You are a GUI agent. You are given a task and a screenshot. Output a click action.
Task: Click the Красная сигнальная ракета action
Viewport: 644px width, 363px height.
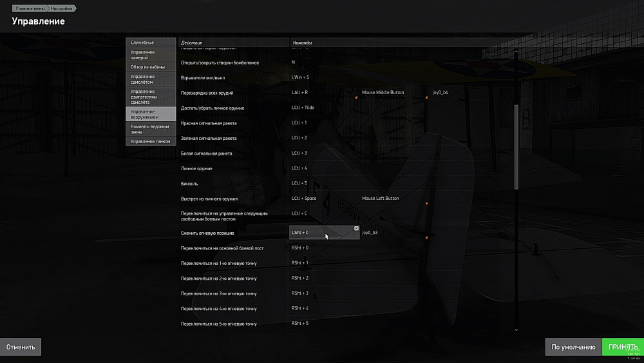(x=209, y=123)
